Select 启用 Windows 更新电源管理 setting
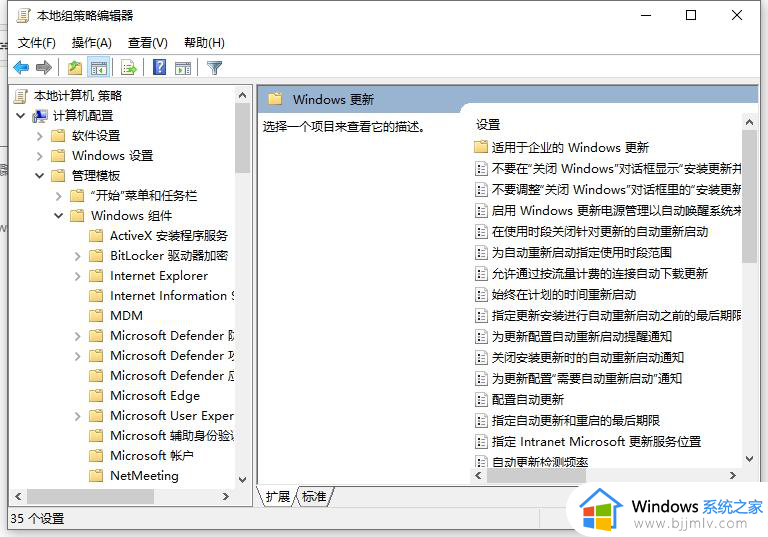Image resolution: width=768 pixels, height=537 pixels. [616, 211]
